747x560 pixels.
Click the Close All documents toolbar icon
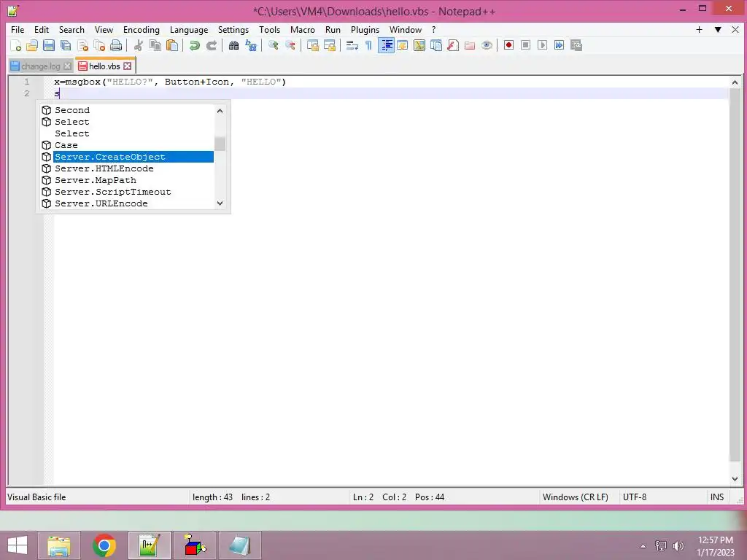99,45
